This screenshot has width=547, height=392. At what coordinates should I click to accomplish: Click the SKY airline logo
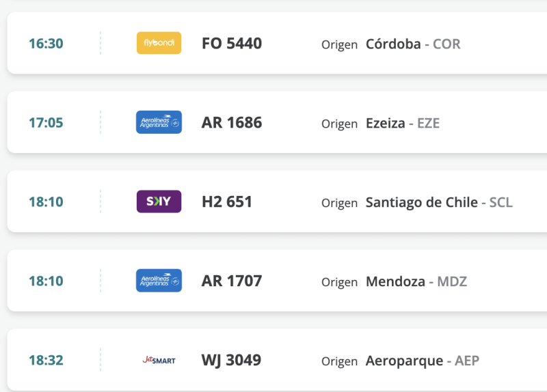[159, 201]
